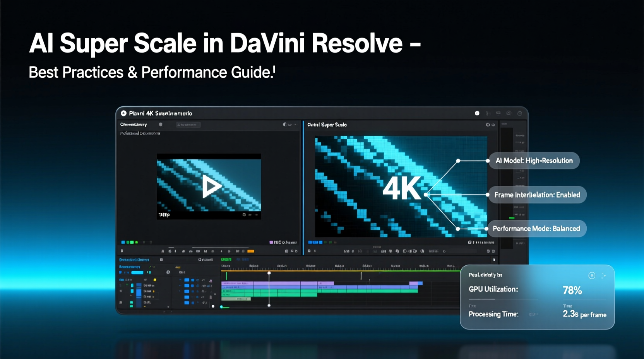Screen dimensions: 644x359
Task: Click the small square icon inside source preview
Action: pyautogui.click(x=244, y=215)
